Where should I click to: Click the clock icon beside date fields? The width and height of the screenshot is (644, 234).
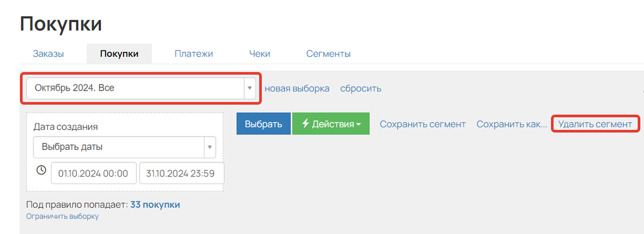tap(41, 170)
